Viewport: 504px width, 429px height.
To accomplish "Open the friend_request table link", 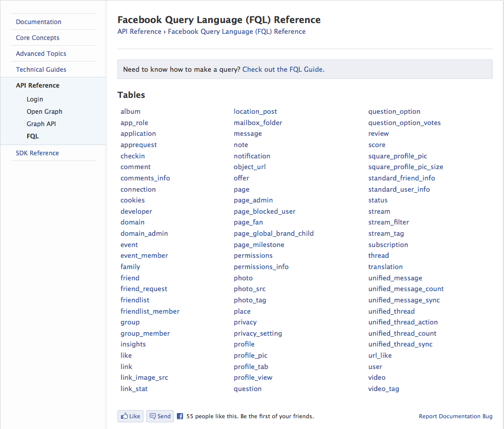I will [x=144, y=289].
